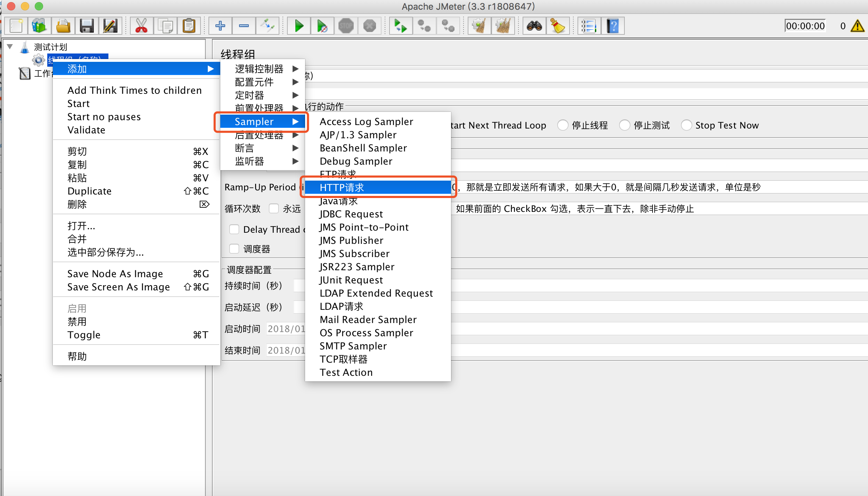Tick the 调度器 checkbox

[x=234, y=249]
